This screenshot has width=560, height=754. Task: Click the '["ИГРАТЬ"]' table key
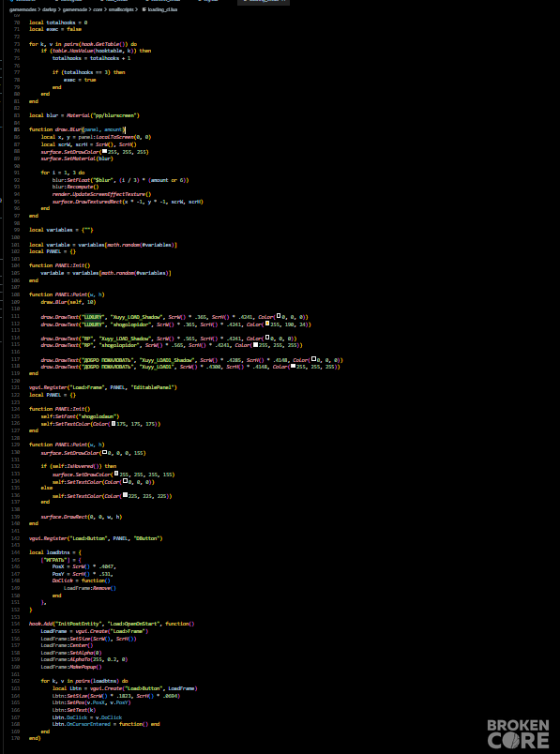tap(55, 560)
